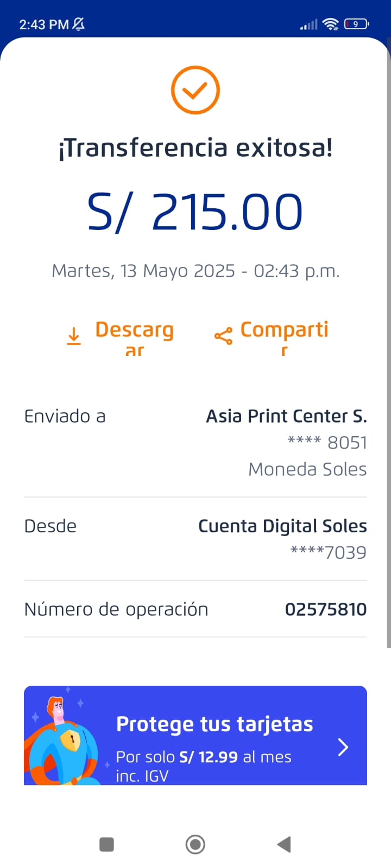Select the operation number 02575810
This screenshot has width=391, height=868.
325,609
